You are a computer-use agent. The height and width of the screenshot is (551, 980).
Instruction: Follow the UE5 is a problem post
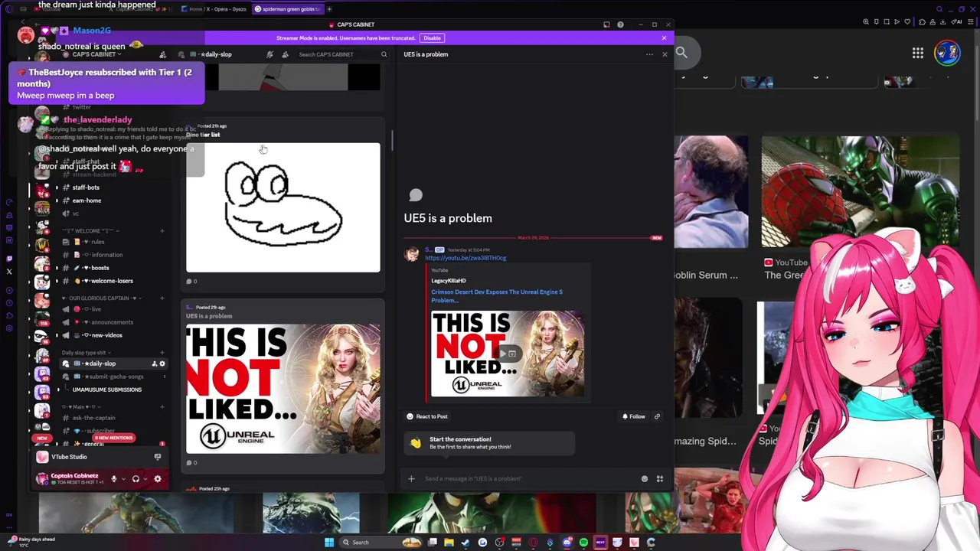633,416
